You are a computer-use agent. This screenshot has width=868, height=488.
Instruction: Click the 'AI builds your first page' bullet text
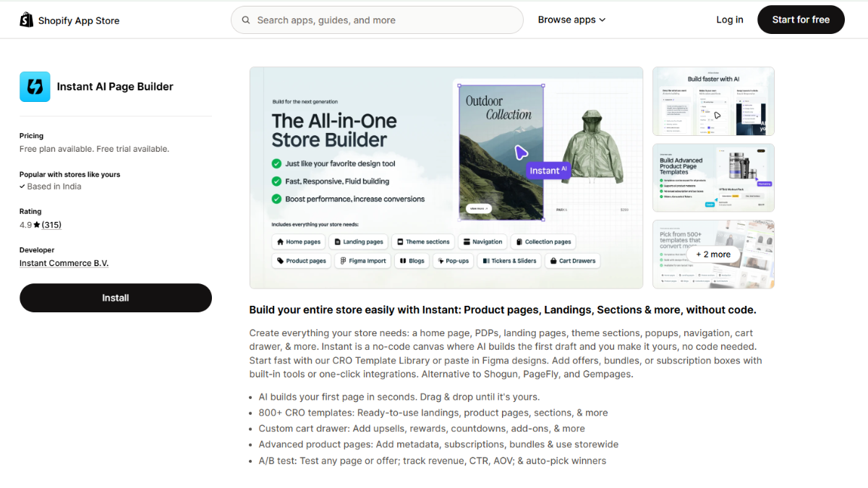pyautogui.click(x=399, y=397)
